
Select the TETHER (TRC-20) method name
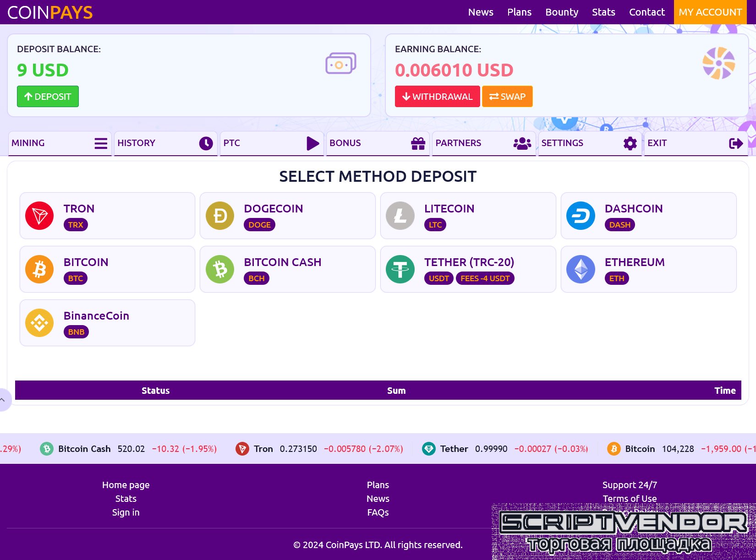(469, 262)
